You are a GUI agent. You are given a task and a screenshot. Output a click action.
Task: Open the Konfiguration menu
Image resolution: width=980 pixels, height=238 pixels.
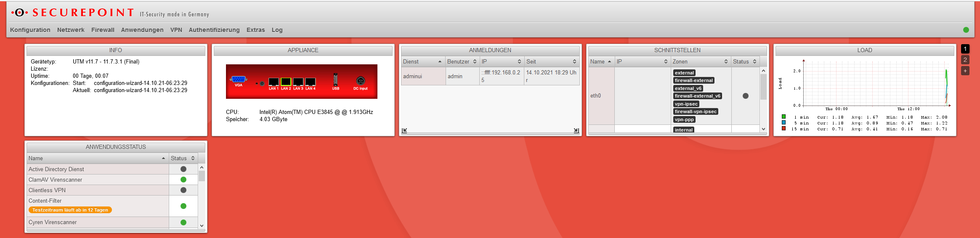(30, 30)
